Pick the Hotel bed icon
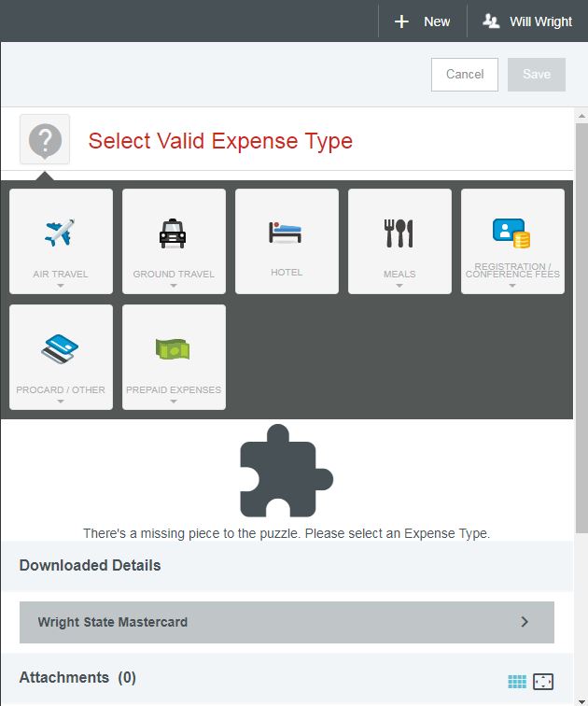Viewport: 588px width, 706px height. 286,233
